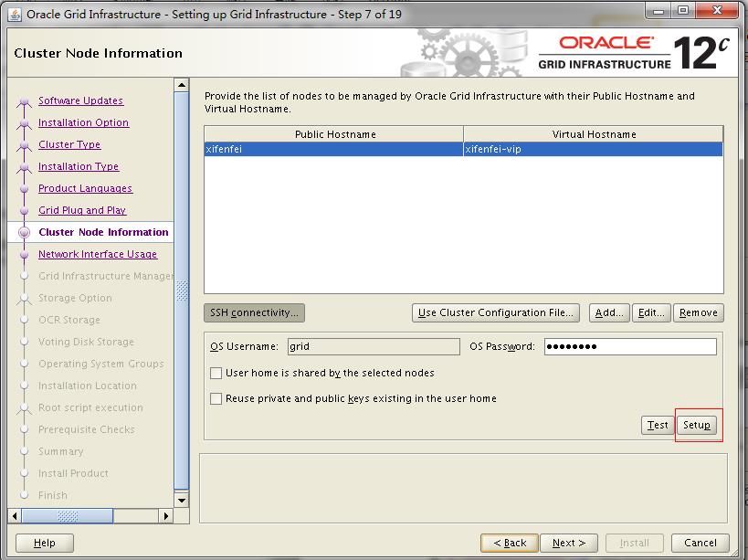Click into the OS Password field
This screenshot has height=560, width=748.
point(630,347)
